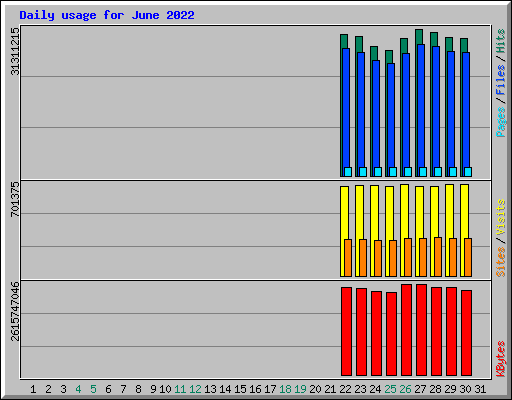Click the 701375 visits axis value
The height and width of the screenshot is (400, 512).
tap(15, 199)
